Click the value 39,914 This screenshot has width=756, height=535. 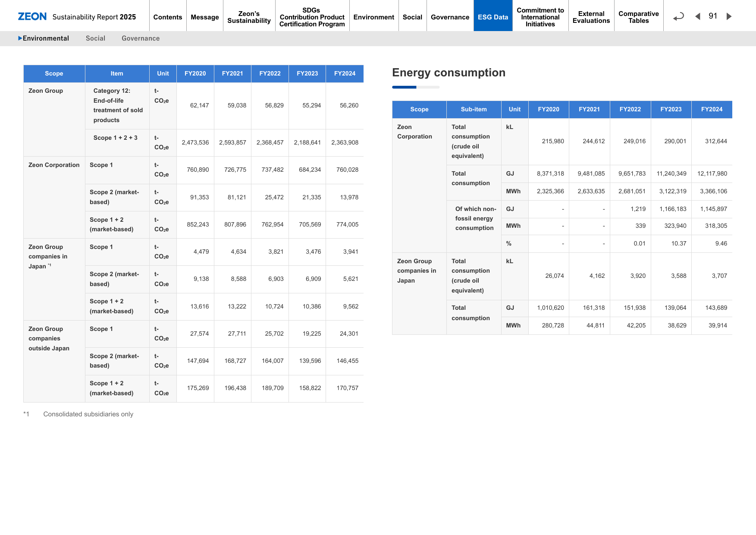click(x=718, y=325)
